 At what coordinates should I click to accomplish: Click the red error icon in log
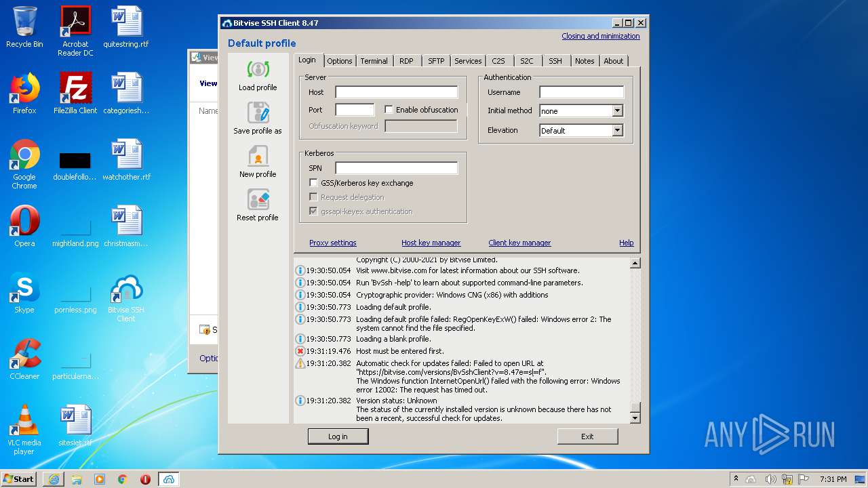pyautogui.click(x=300, y=351)
